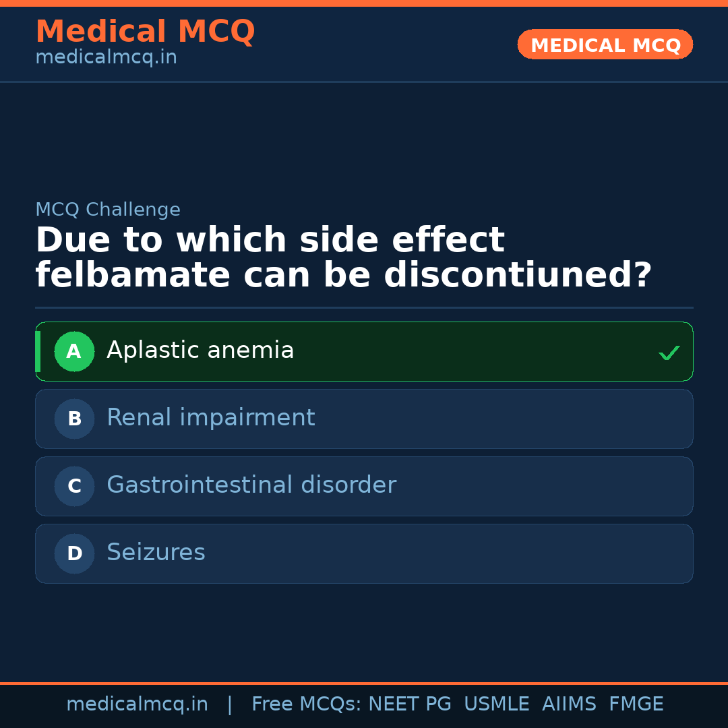Click the "MCQ Challenge" label
This screenshot has height=728, width=728.
(108, 210)
